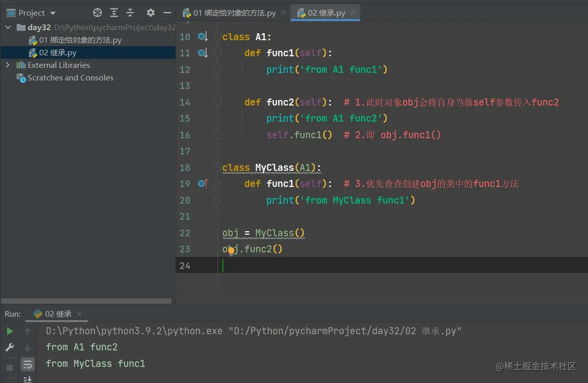
Task: Click print('from A1 func2') on line 15
Action: (x=327, y=118)
